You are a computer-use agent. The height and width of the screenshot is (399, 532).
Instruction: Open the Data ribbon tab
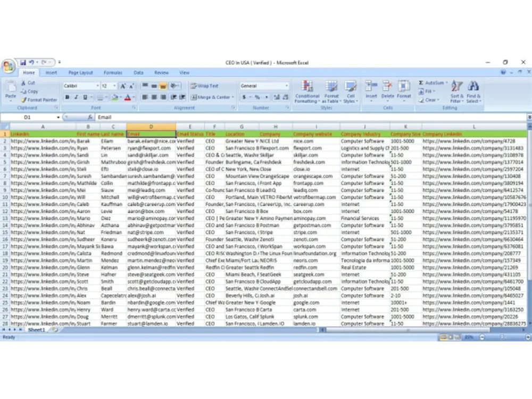(x=138, y=72)
